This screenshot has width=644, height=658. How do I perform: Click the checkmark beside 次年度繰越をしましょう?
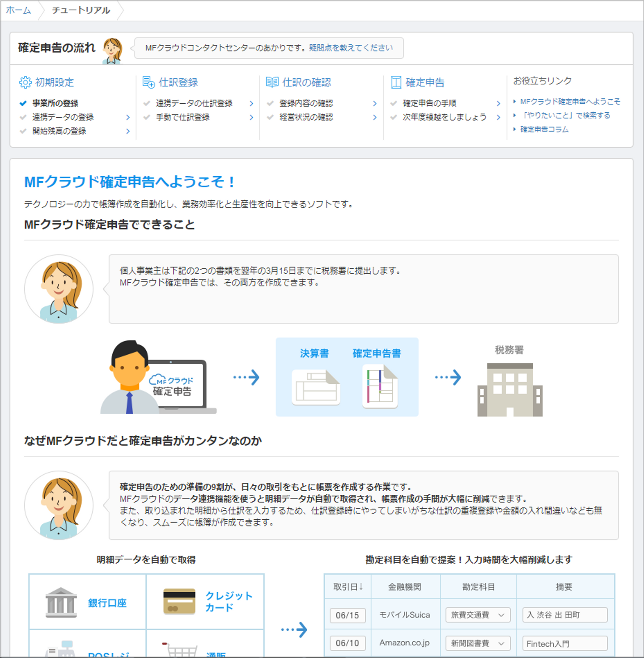(x=394, y=117)
